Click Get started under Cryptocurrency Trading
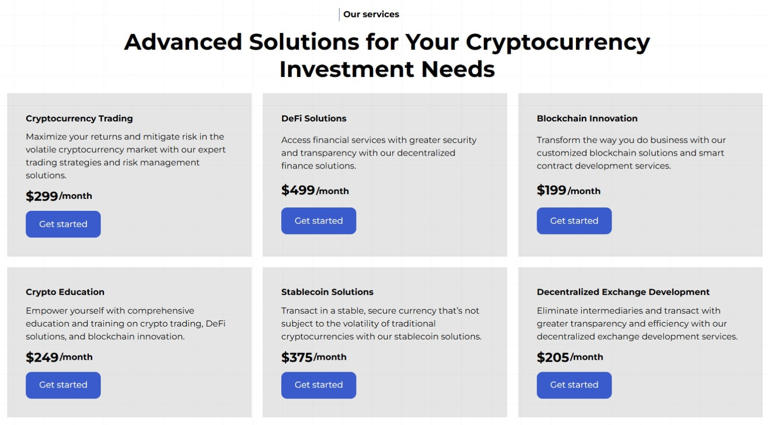Image resolution: width=768 pixels, height=425 pixels. [x=63, y=224]
